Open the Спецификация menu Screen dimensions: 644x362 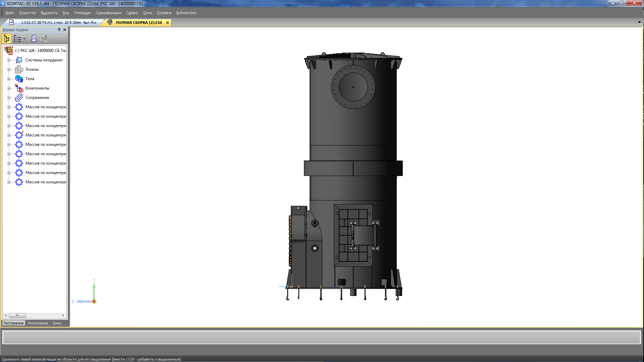point(108,13)
